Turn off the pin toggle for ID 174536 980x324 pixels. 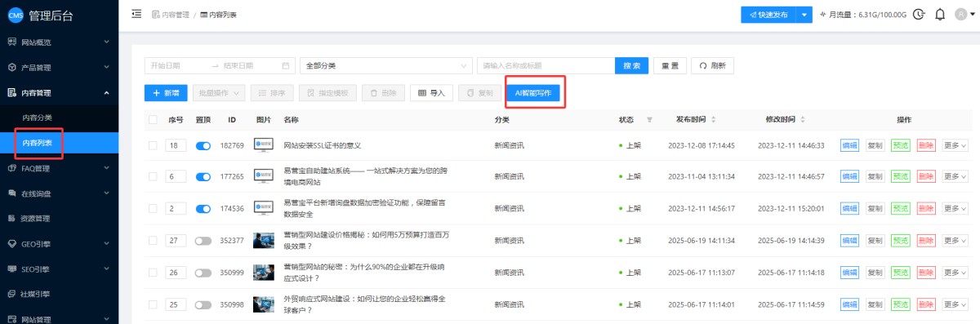203,208
